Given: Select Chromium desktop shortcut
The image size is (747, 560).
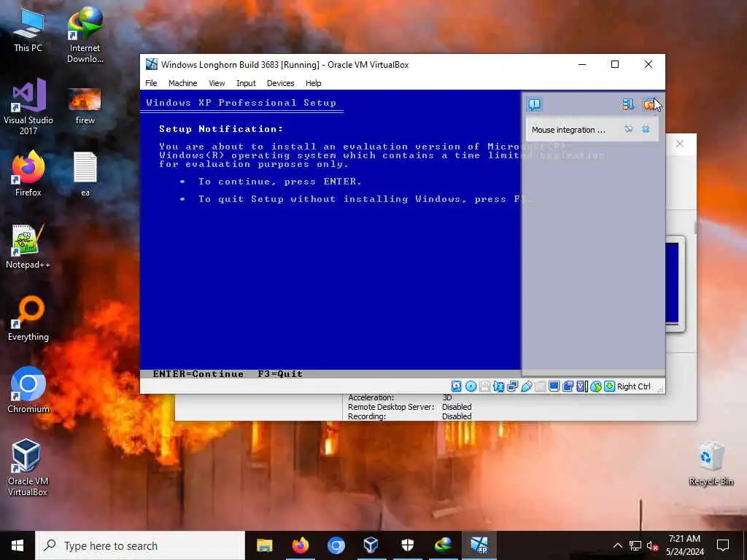Looking at the screenshot, I should [x=28, y=391].
